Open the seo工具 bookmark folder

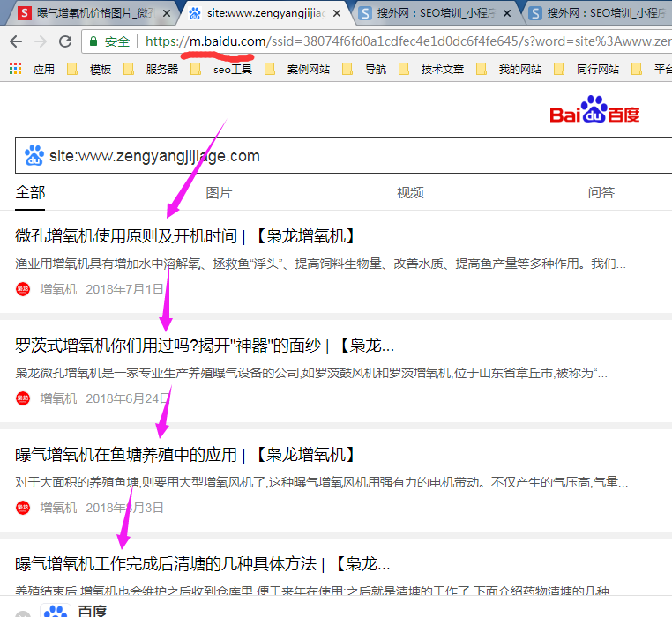coord(223,69)
